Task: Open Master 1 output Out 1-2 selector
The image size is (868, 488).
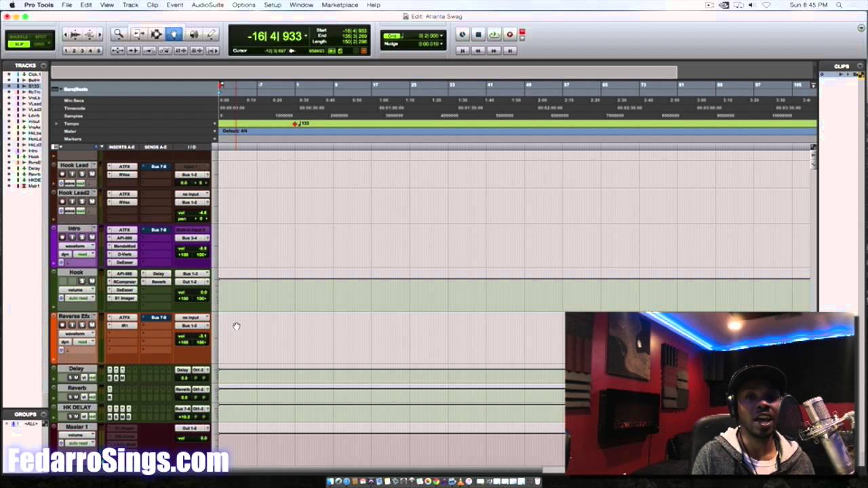Action: pos(191,428)
